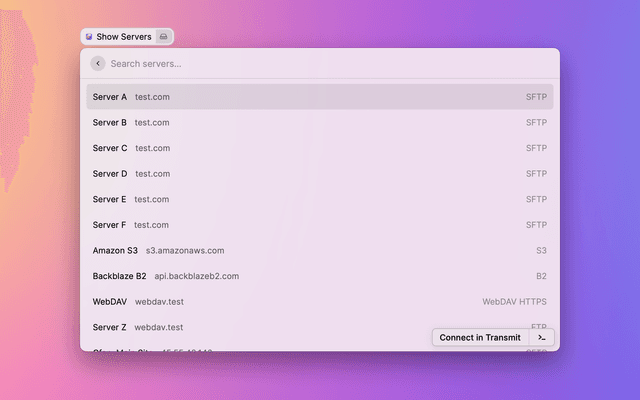640x400 pixels.
Task: Select the Server B entry
Action: tap(110, 123)
